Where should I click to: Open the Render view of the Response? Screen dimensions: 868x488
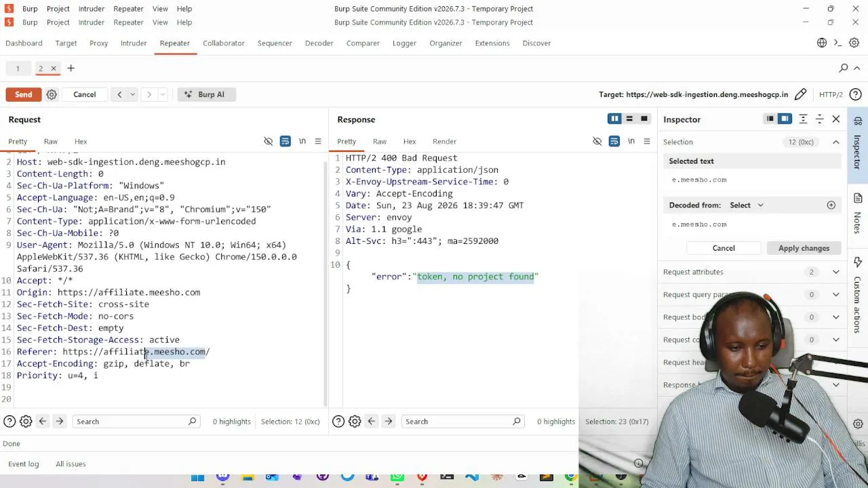point(445,142)
